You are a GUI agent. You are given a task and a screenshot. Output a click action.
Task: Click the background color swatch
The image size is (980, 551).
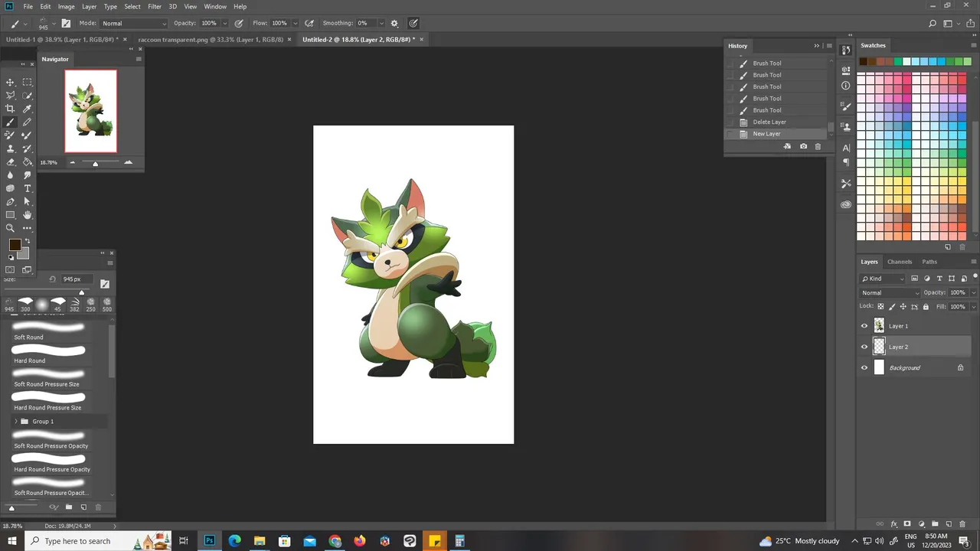(24, 254)
